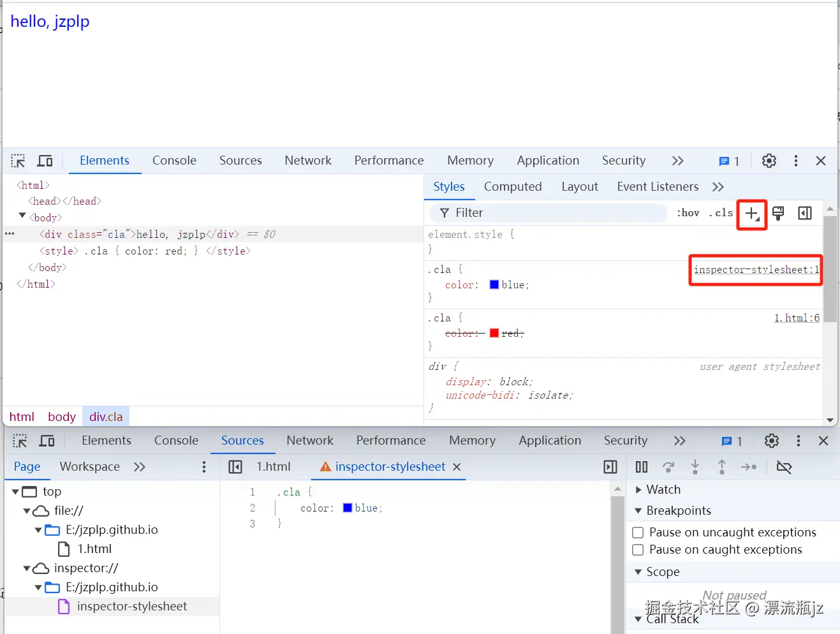Expand the Watch section
This screenshot has height=634, width=840.
tap(638, 489)
